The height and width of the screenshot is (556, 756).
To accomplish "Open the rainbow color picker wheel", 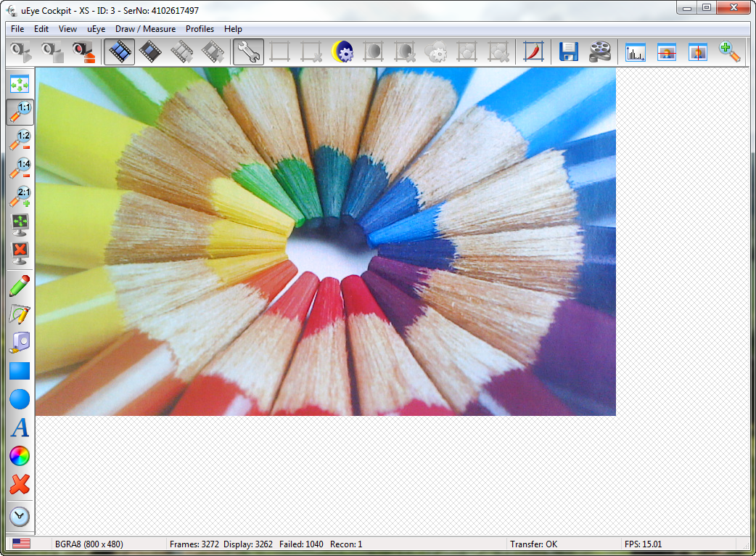I will (20, 456).
